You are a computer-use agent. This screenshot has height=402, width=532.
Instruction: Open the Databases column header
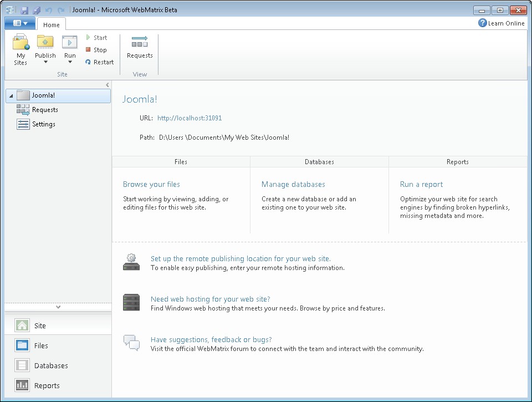319,162
